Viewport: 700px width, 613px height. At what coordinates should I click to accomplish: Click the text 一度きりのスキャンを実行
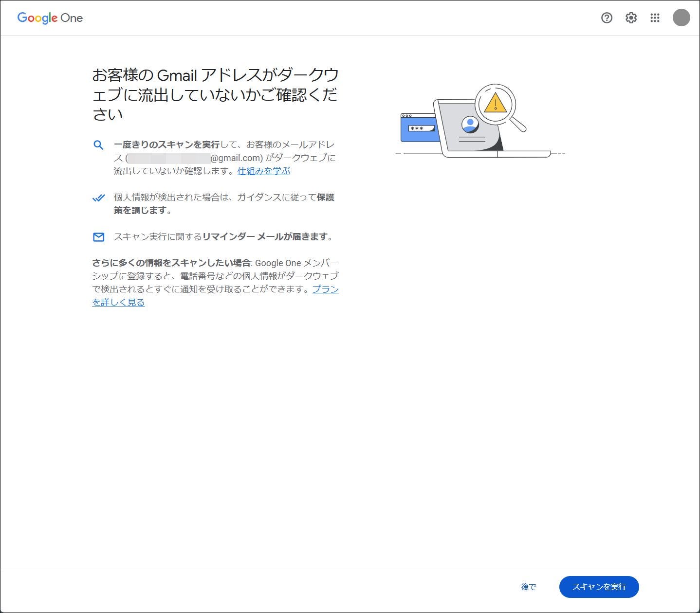pyautogui.click(x=167, y=145)
